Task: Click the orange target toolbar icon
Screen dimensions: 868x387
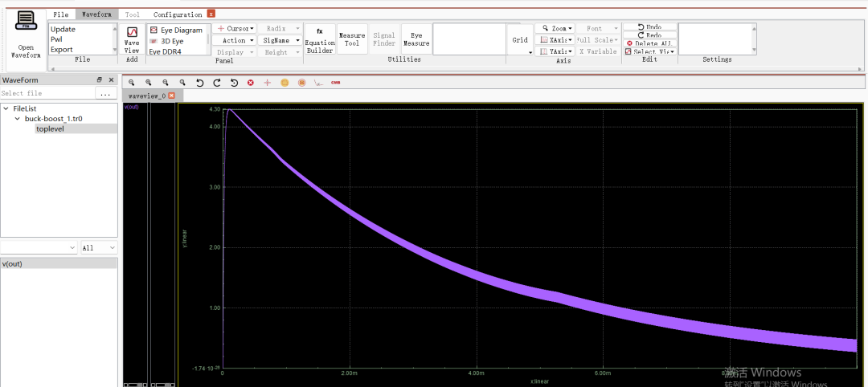Action: coord(301,83)
